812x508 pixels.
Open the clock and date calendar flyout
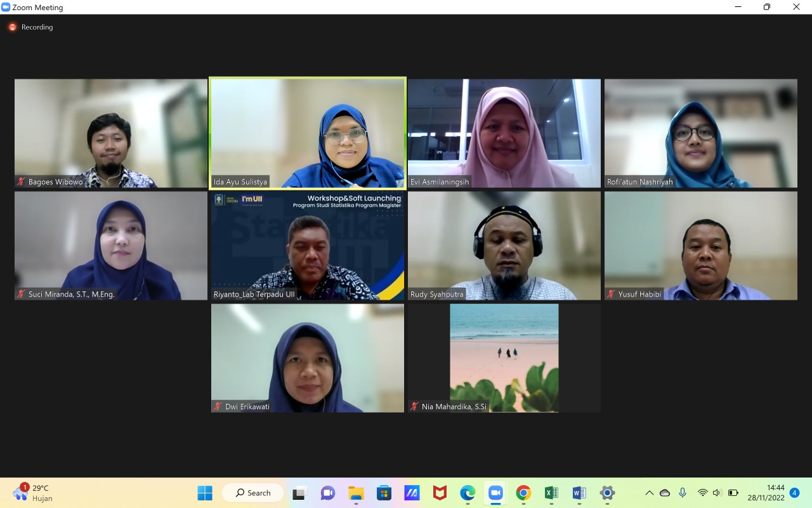766,493
